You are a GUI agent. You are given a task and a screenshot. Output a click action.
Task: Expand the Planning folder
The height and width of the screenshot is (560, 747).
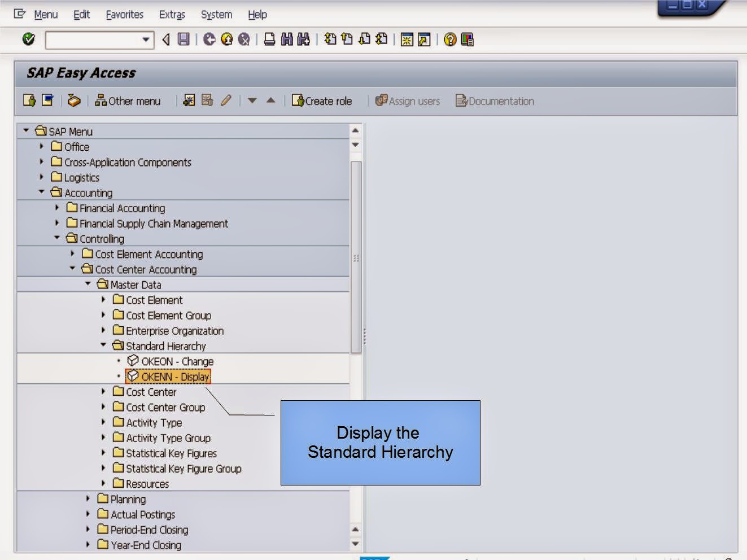(x=88, y=498)
